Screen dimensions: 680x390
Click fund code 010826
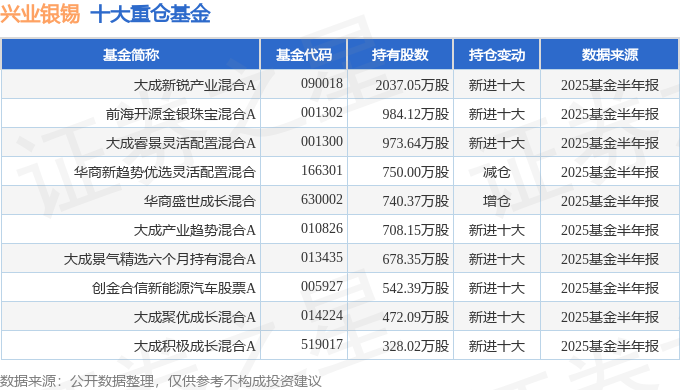point(322,228)
